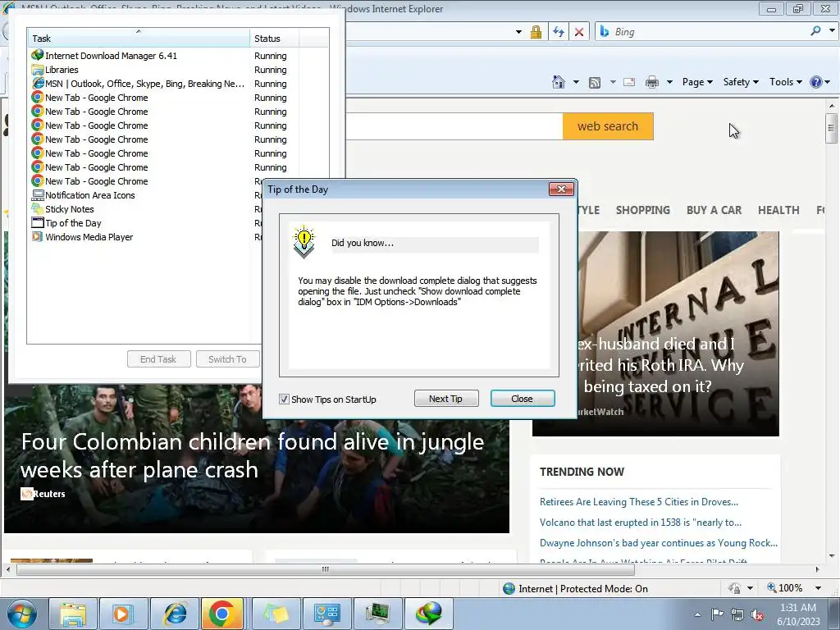
Task: Open the Safety menu
Action: coord(741,82)
